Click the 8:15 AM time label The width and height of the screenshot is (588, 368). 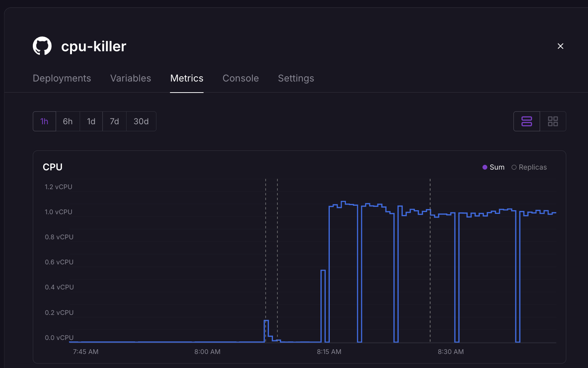tap(329, 352)
